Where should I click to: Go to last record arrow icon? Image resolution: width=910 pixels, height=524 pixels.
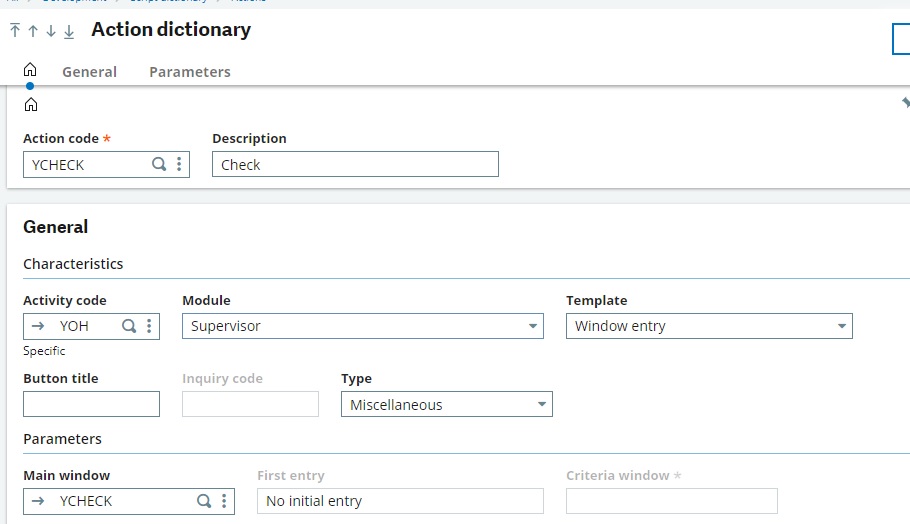(69, 31)
